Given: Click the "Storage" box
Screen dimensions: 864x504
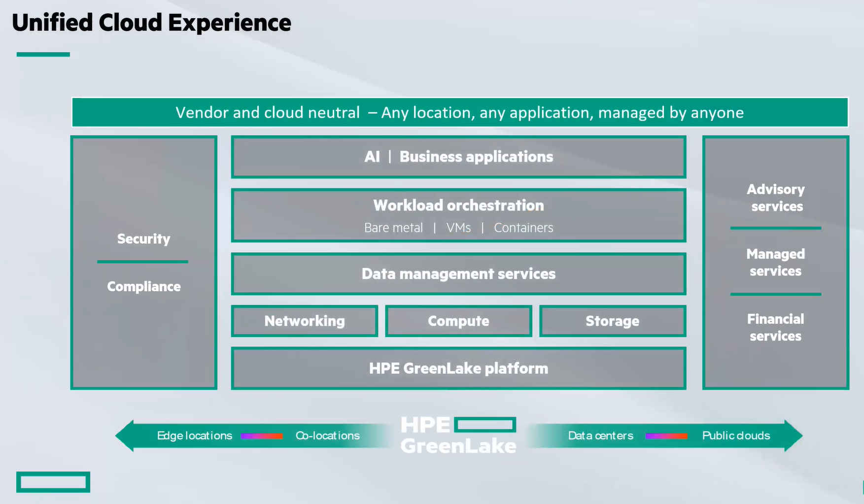Looking at the screenshot, I should (613, 321).
